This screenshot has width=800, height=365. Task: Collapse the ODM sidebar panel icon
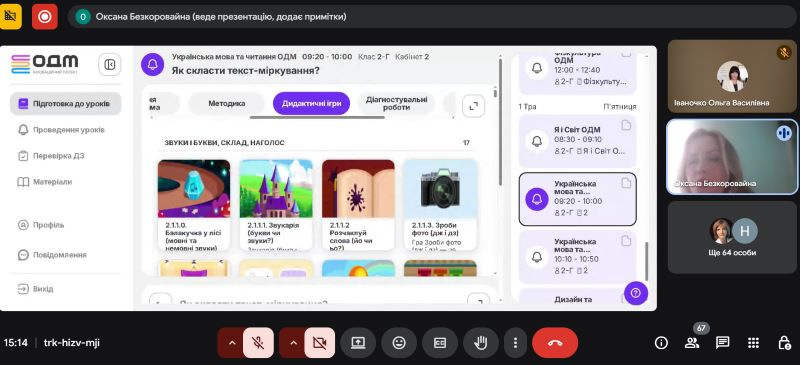[110, 64]
